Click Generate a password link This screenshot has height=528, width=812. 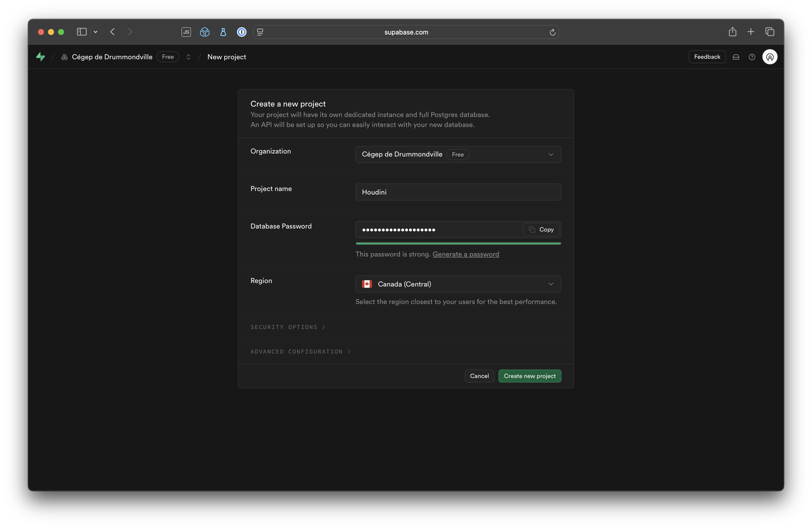coord(466,254)
